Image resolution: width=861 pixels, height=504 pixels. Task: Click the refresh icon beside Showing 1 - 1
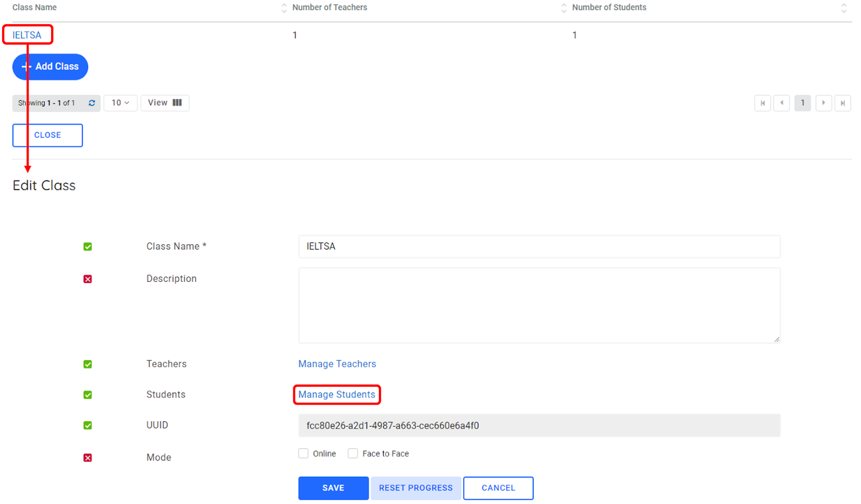(x=91, y=103)
